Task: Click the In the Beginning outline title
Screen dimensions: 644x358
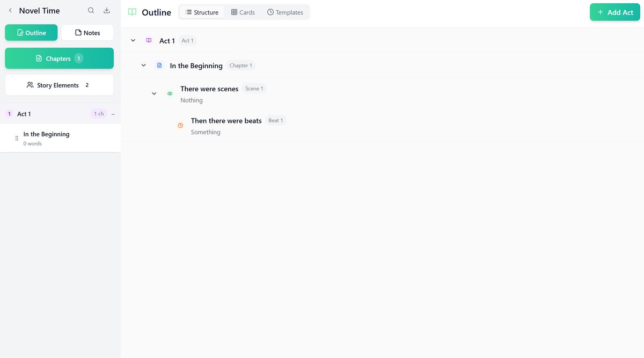Action: 196,66
